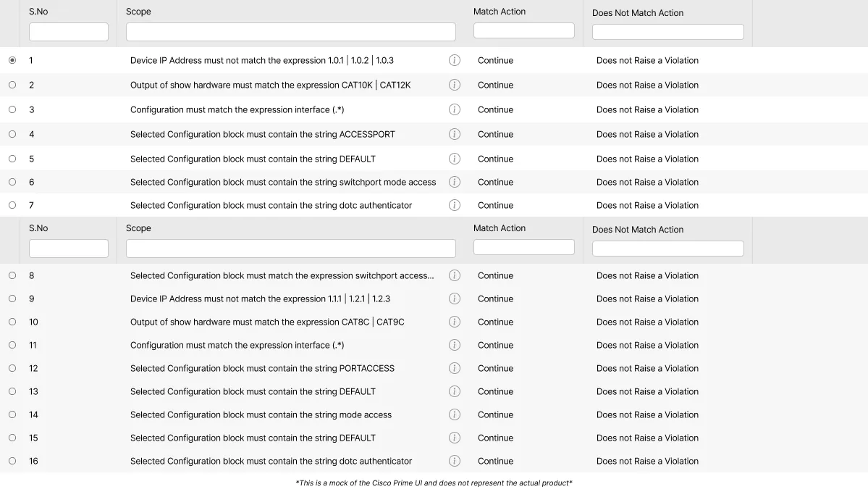868x492 pixels.
Task: Open info icon in row 13 DEFAULT rule
Action: (455, 392)
